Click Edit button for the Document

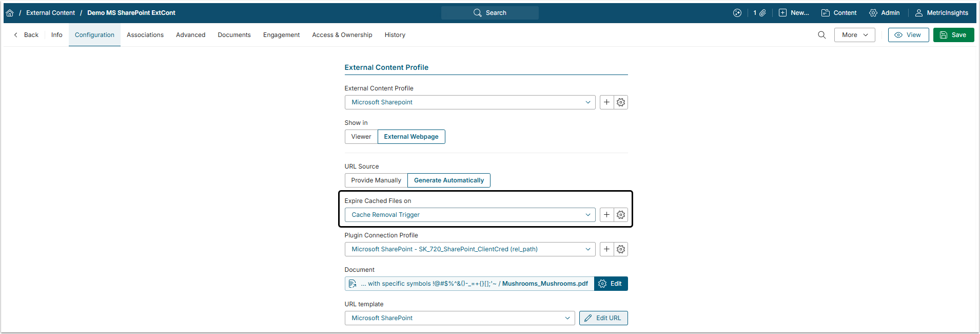[x=611, y=284]
